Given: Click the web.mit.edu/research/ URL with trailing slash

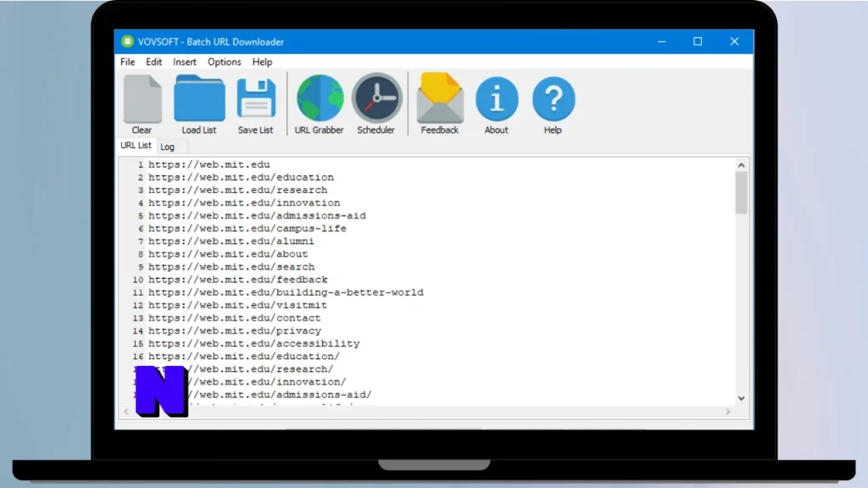Looking at the screenshot, I should pyautogui.click(x=260, y=369).
